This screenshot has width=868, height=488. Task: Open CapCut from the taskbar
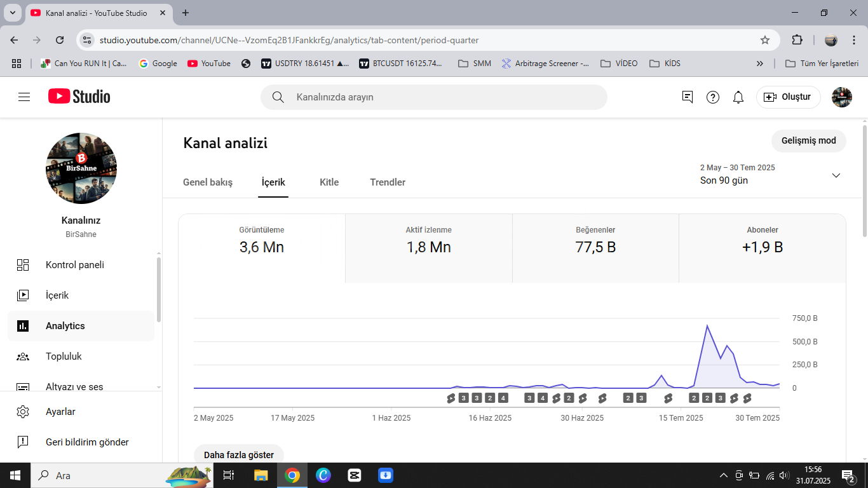(355, 475)
